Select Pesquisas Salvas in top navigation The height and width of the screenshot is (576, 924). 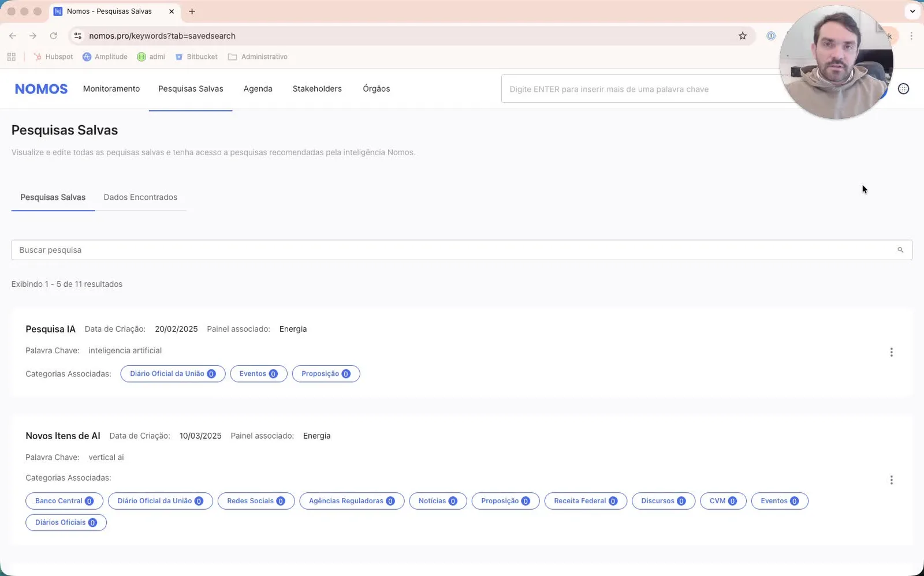point(191,89)
